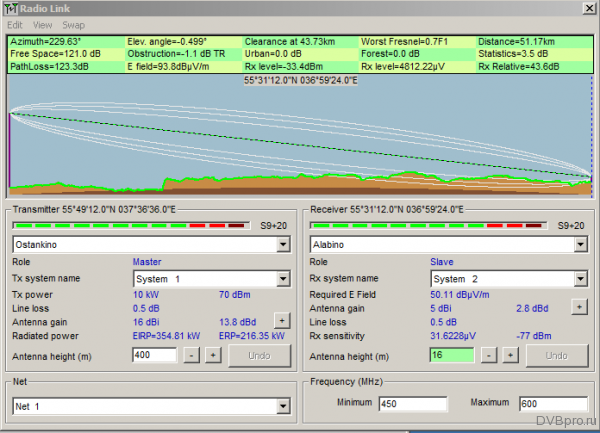
Task: Decrease receiver antenna height with minus button
Action: [x=491, y=355]
